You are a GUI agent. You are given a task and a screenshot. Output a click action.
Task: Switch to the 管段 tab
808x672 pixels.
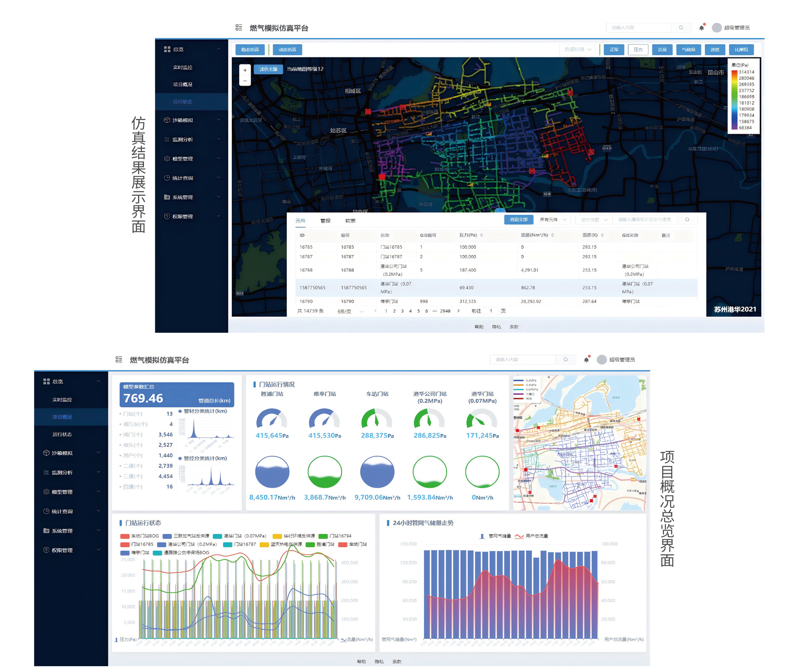pos(325,221)
